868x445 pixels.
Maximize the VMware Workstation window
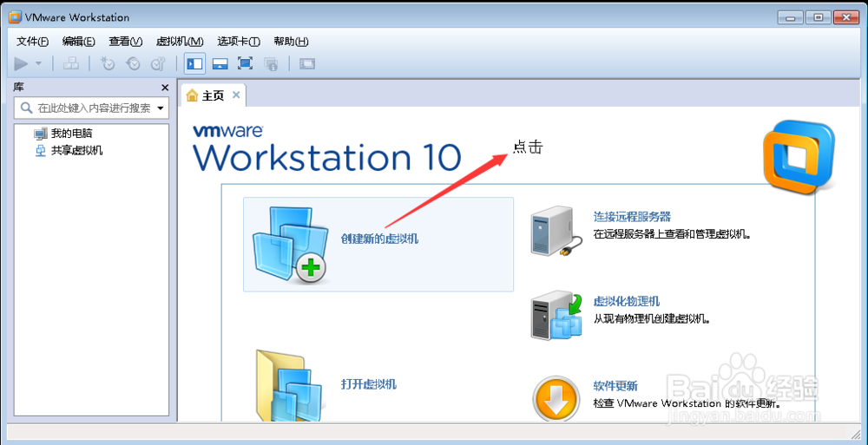pos(817,17)
